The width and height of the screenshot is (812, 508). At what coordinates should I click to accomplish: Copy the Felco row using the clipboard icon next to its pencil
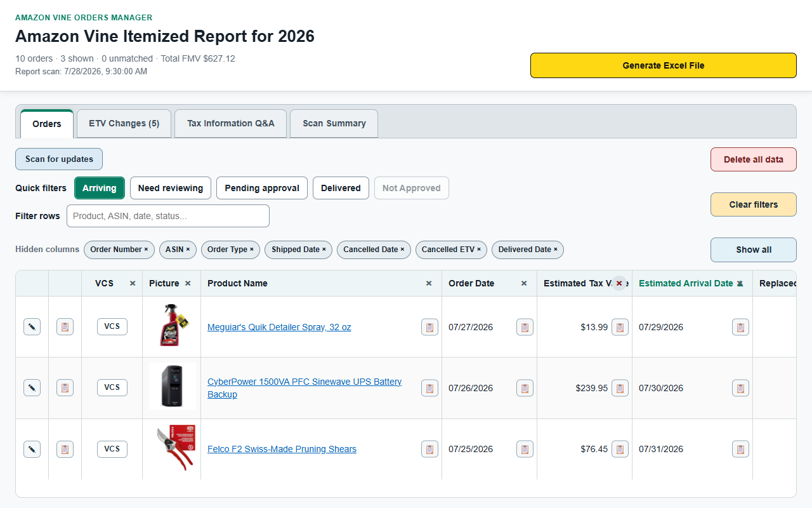point(65,449)
